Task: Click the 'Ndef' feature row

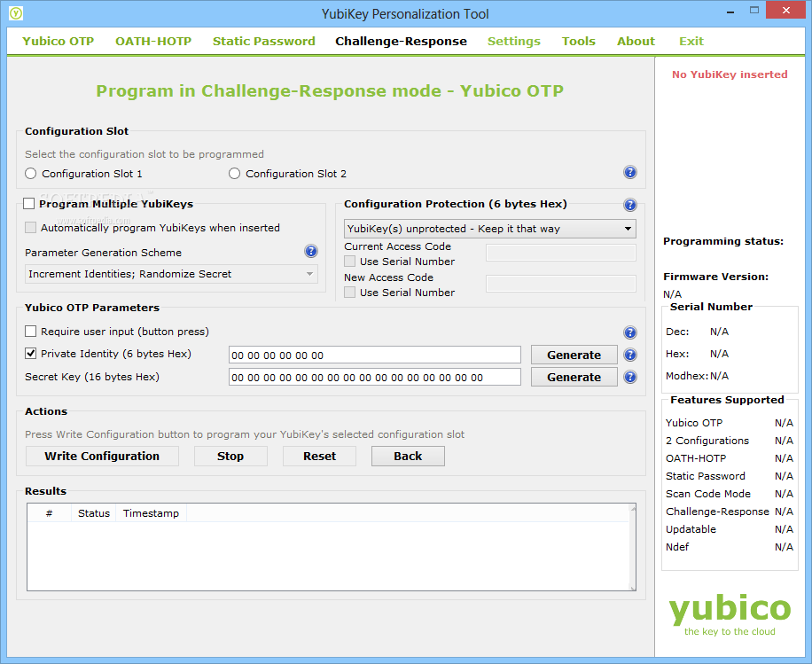Action: click(730, 547)
